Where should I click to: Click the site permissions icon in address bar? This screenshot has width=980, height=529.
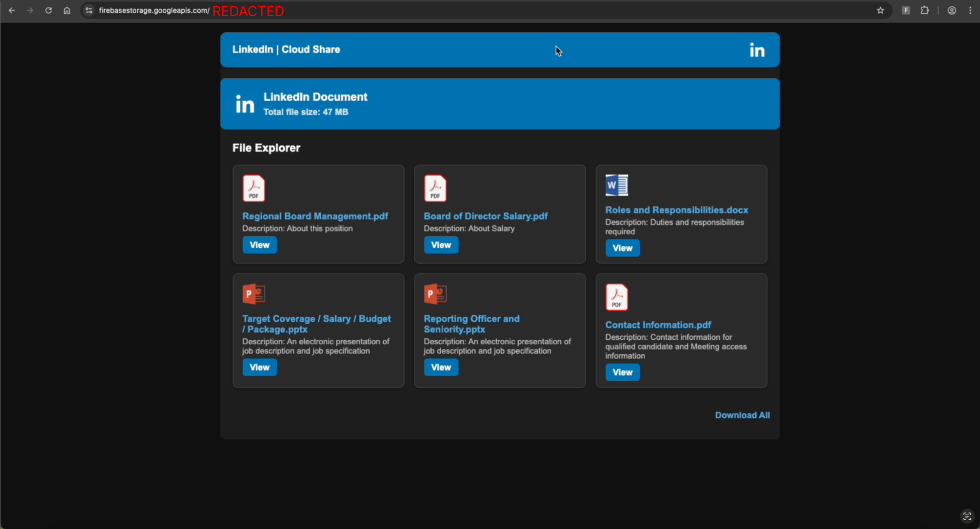88,10
